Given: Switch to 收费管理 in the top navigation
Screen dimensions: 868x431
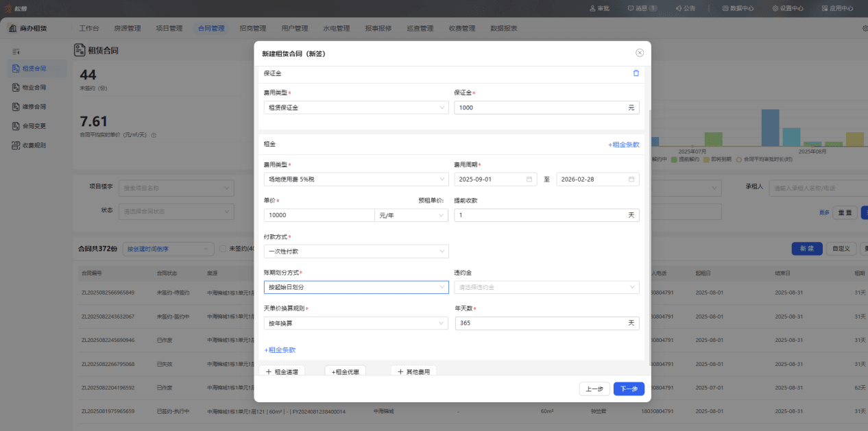Looking at the screenshot, I should point(461,28).
